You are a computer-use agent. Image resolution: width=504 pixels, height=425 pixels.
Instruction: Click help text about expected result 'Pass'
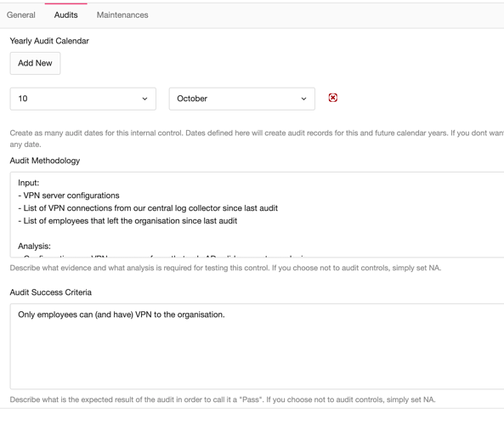click(223, 399)
